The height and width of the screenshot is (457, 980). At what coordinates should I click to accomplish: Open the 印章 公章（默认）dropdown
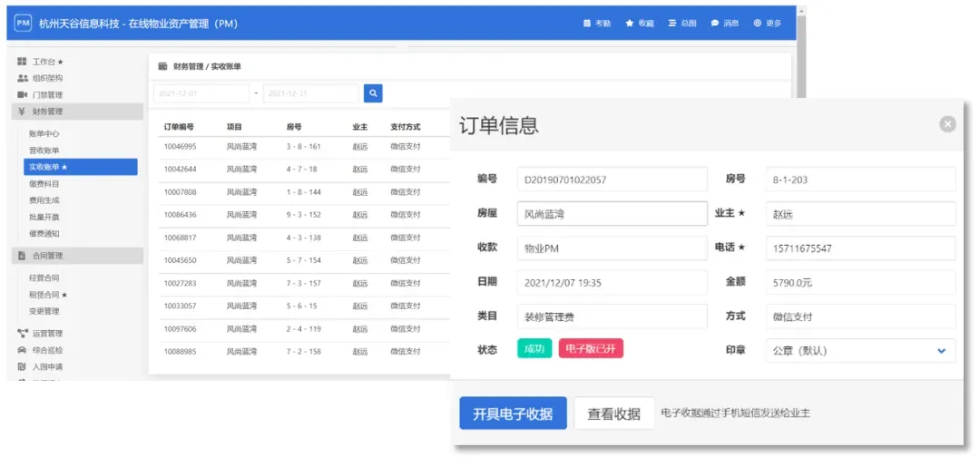(x=860, y=350)
